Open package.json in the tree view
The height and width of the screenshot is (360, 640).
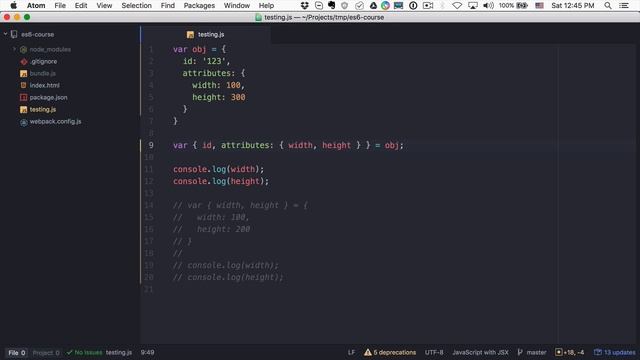48,98
